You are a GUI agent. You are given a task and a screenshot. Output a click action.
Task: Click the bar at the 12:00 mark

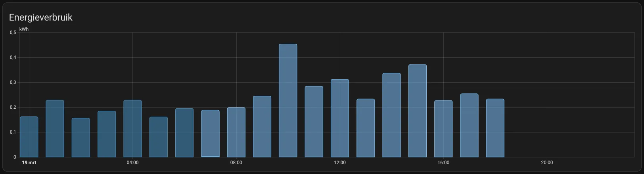pos(340,118)
